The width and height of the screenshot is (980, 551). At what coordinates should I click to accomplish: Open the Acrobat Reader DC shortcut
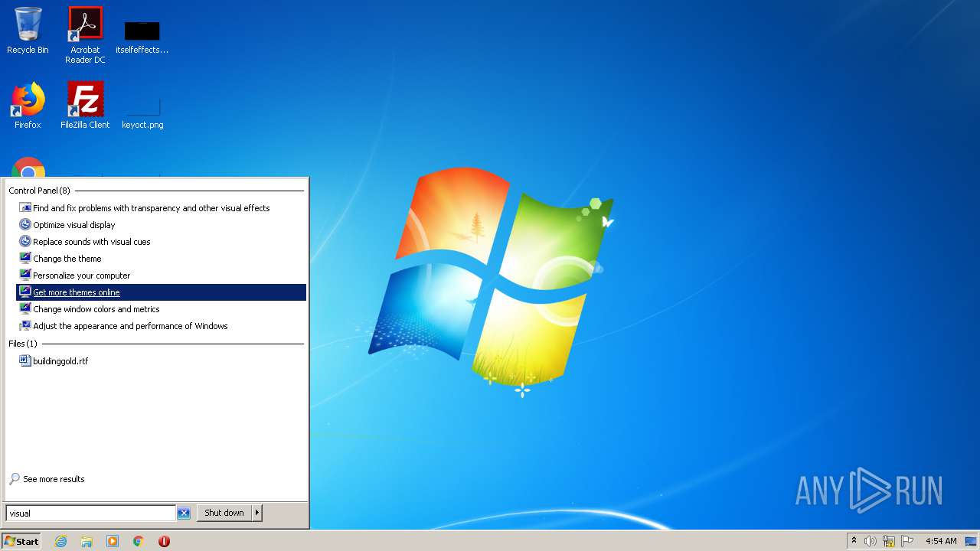[85, 35]
